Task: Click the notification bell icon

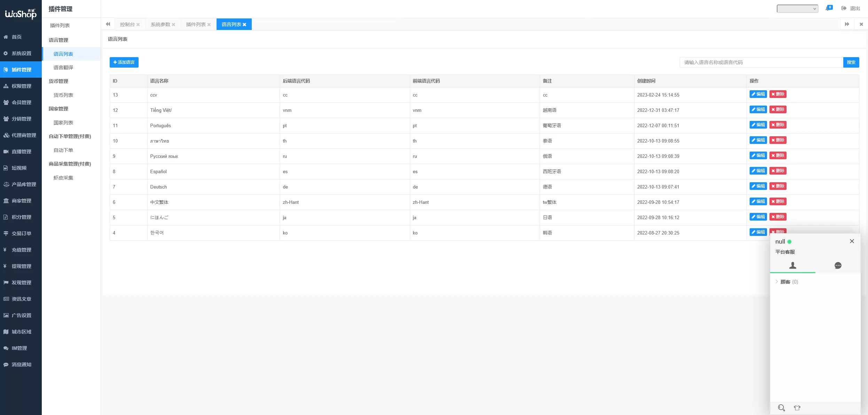Action: 828,8
